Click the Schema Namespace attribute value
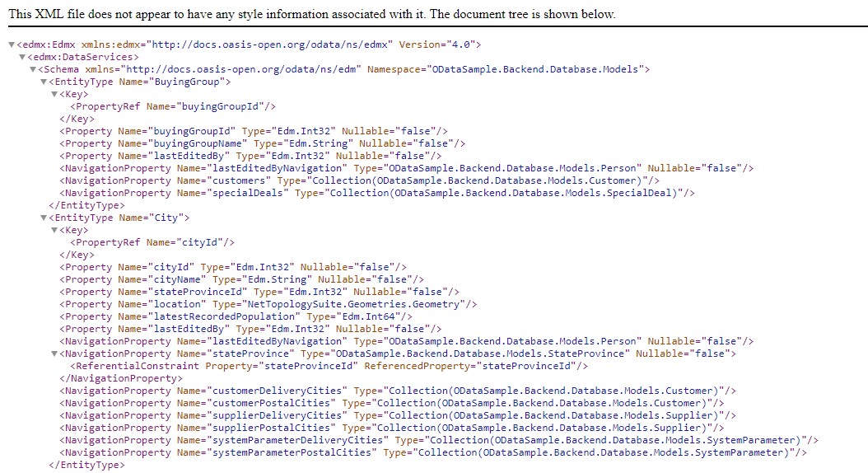This screenshot has width=868, height=473. pyautogui.click(x=536, y=70)
